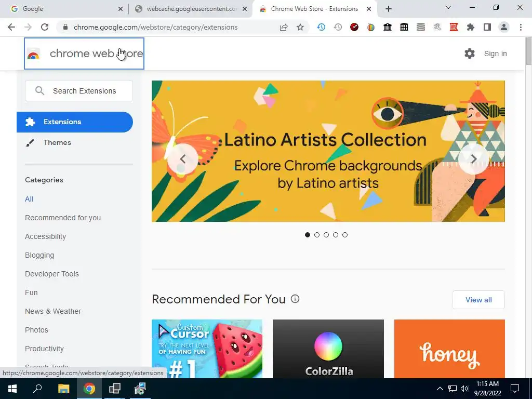Click the page vertical scrollbar thumb
The height and width of the screenshot is (399, 532).
tap(528, 51)
